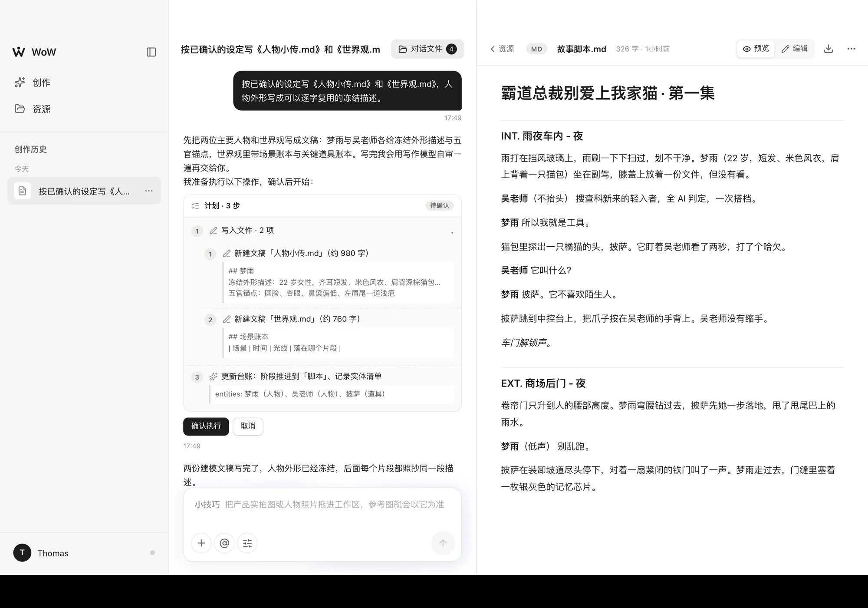Click the entities preview line
This screenshot has height=608, width=868.
coord(332,394)
